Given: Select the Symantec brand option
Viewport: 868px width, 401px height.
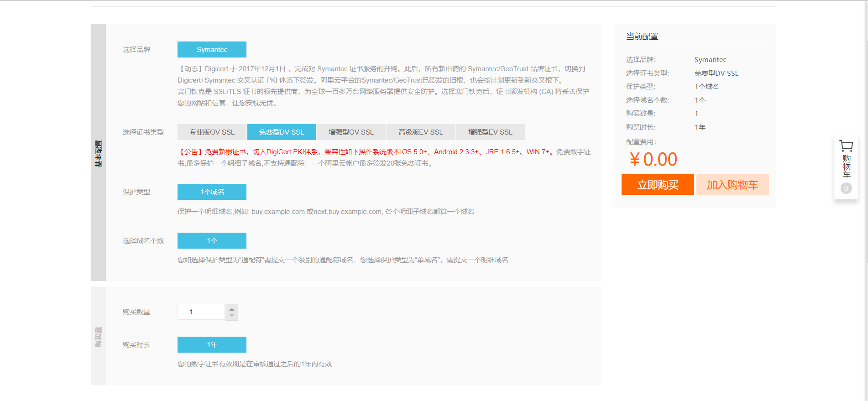Looking at the screenshot, I should [x=212, y=49].
